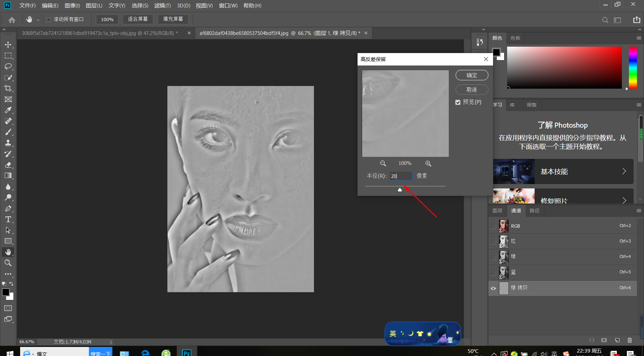Select the Eyedropper tool
Image resolution: width=644 pixels, height=356 pixels.
tap(8, 110)
